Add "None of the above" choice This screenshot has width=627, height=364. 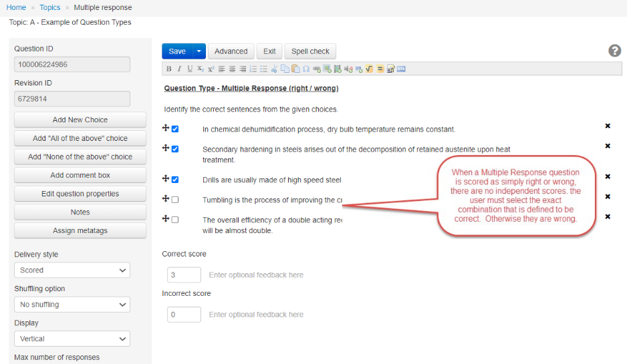80,157
